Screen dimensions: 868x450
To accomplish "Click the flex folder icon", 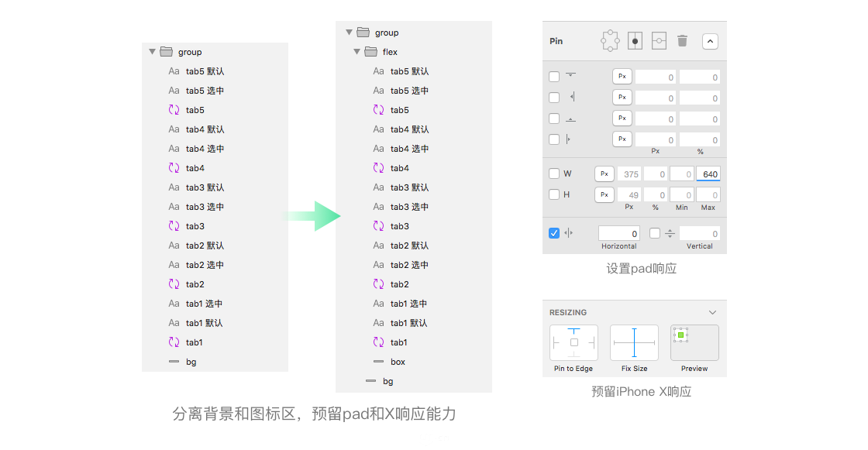I will [x=371, y=51].
